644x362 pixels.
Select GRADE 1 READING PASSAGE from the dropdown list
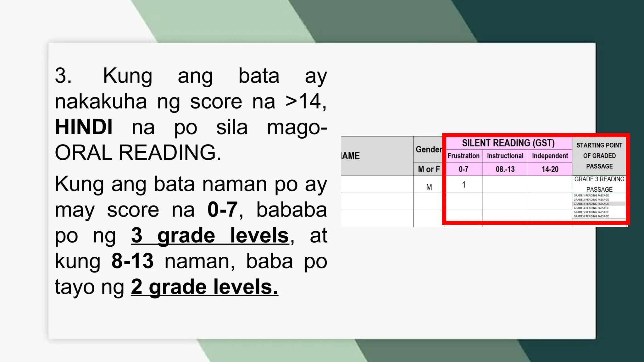coord(591,195)
